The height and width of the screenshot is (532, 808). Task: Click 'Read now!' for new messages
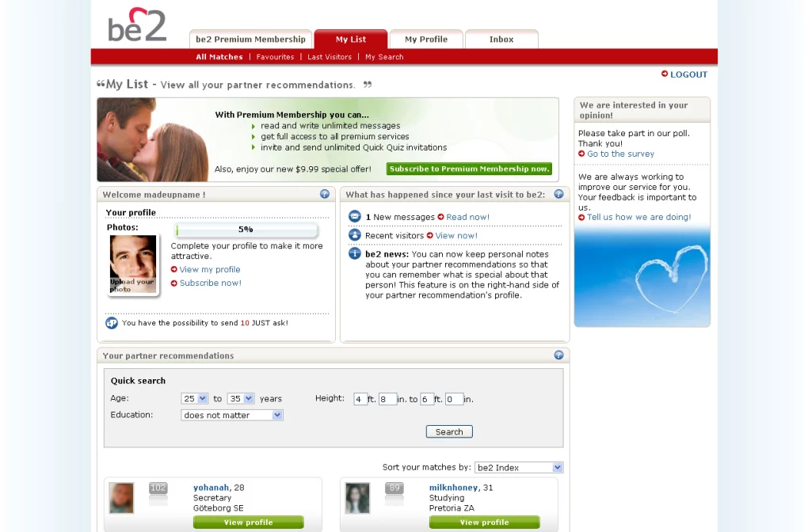click(468, 217)
